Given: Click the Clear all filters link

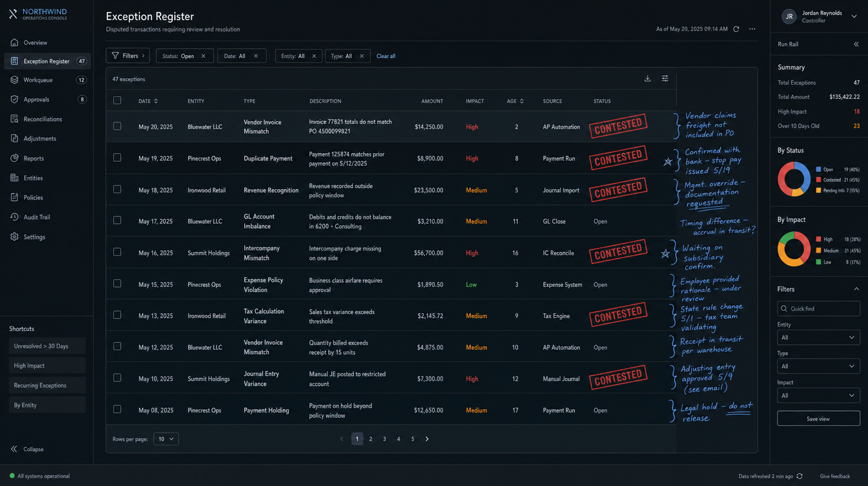Looking at the screenshot, I should point(386,56).
